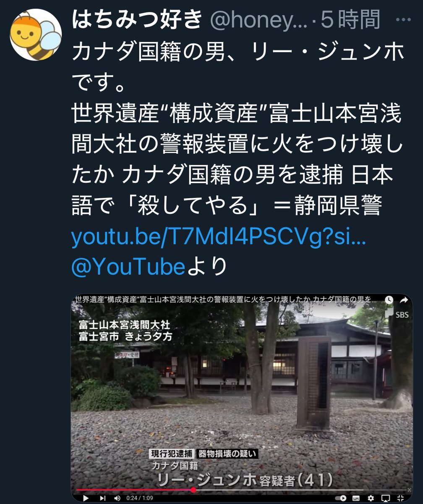Click the AirPlay cast icon

pos(386,498)
